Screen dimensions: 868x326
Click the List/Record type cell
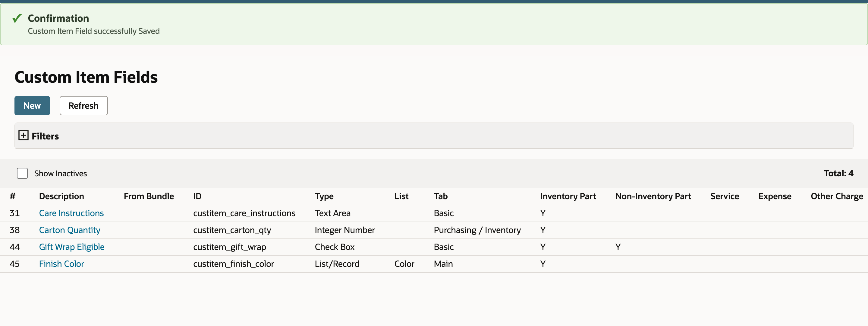(x=337, y=264)
